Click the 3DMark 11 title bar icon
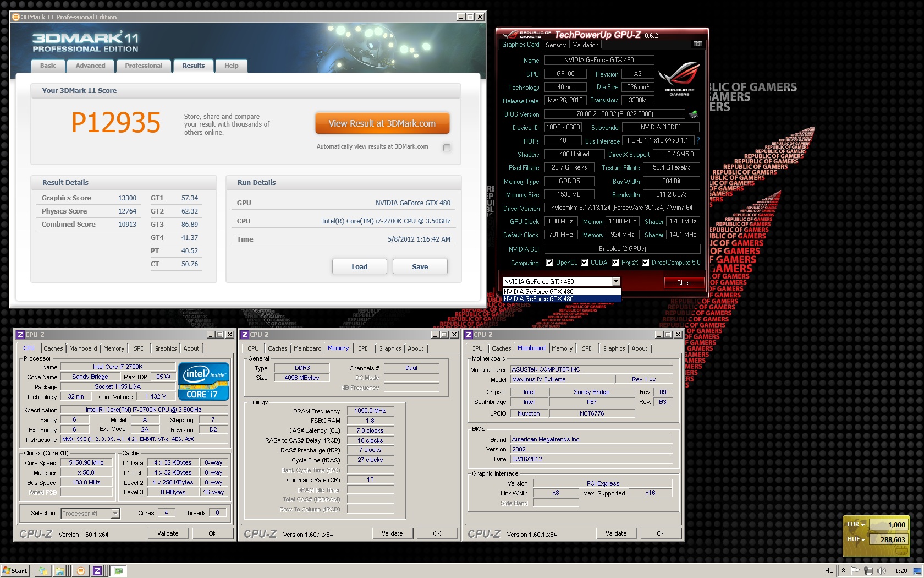Image resolution: width=924 pixels, height=578 pixels. (16, 17)
